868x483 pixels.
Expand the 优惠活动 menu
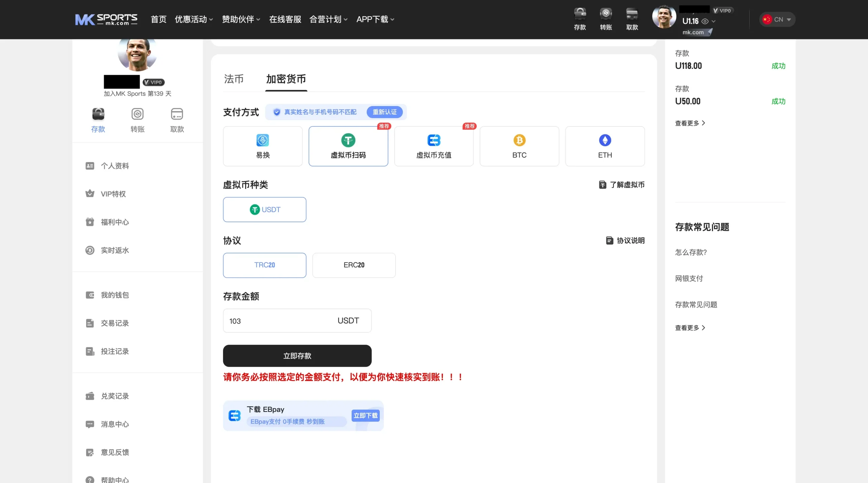[x=194, y=19]
